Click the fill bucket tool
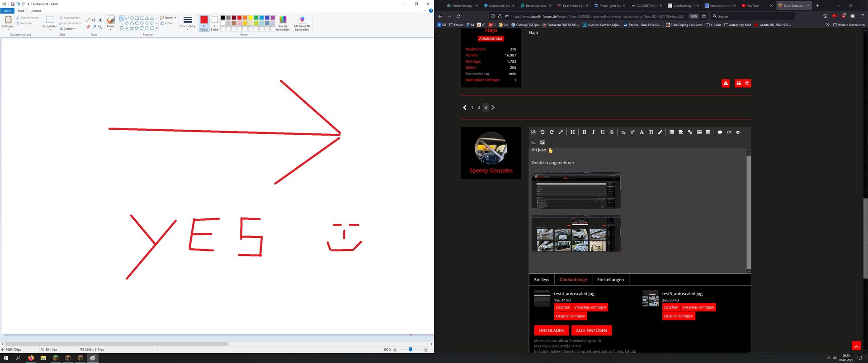The image size is (868, 363). [94, 20]
